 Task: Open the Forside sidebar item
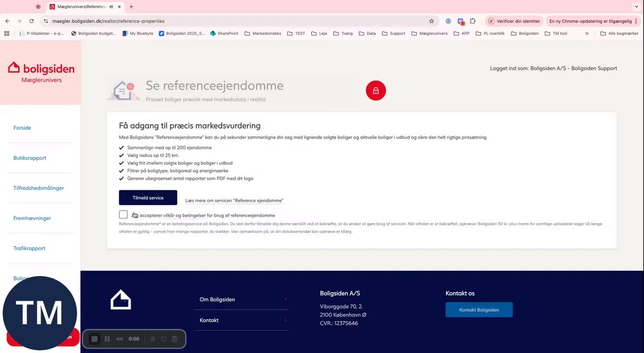coord(22,128)
